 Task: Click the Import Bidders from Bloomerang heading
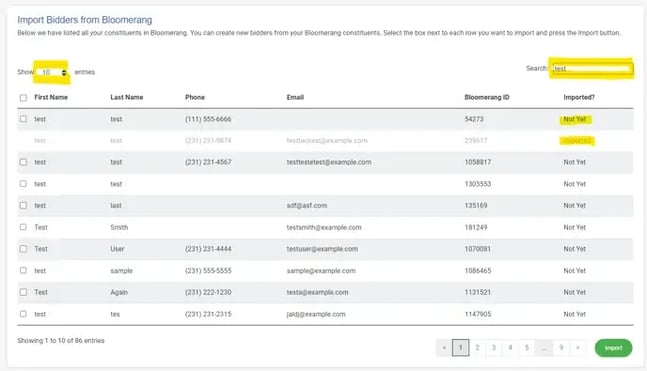pos(85,20)
